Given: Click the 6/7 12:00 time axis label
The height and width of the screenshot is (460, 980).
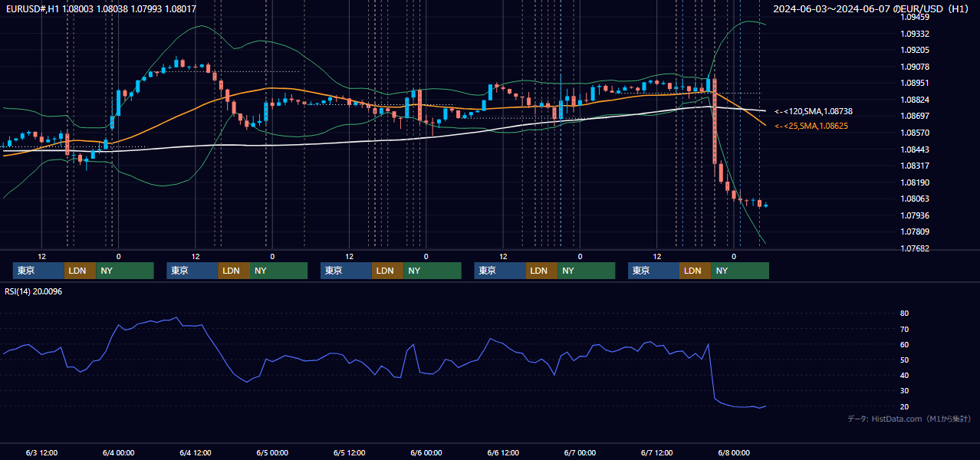Looking at the screenshot, I should point(657,452).
